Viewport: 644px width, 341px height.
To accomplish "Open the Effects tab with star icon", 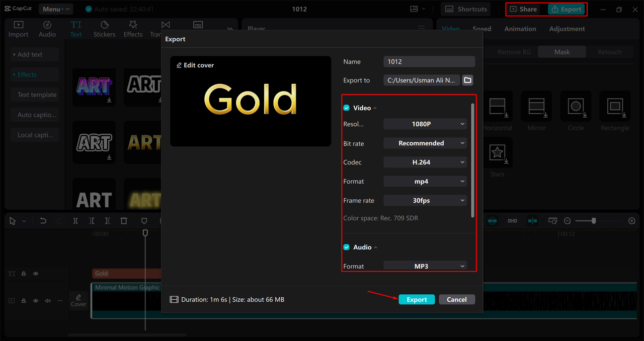I will (133, 29).
